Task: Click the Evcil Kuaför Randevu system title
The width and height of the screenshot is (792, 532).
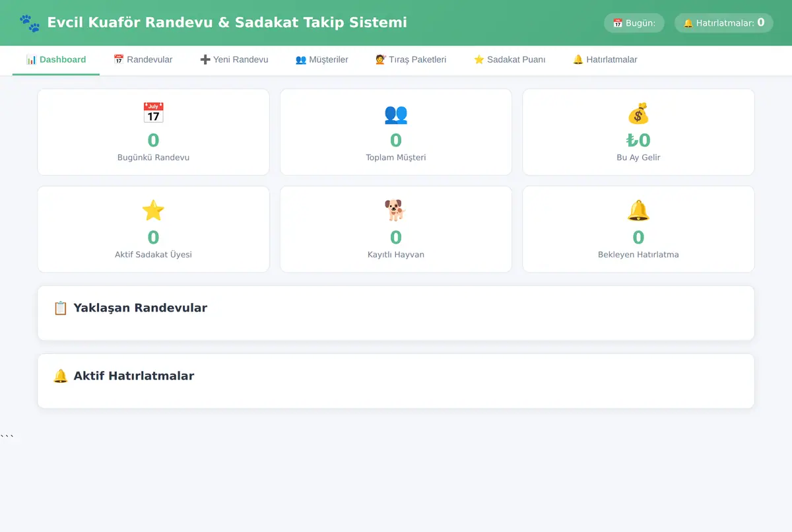Action: click(x=227, y=23)
